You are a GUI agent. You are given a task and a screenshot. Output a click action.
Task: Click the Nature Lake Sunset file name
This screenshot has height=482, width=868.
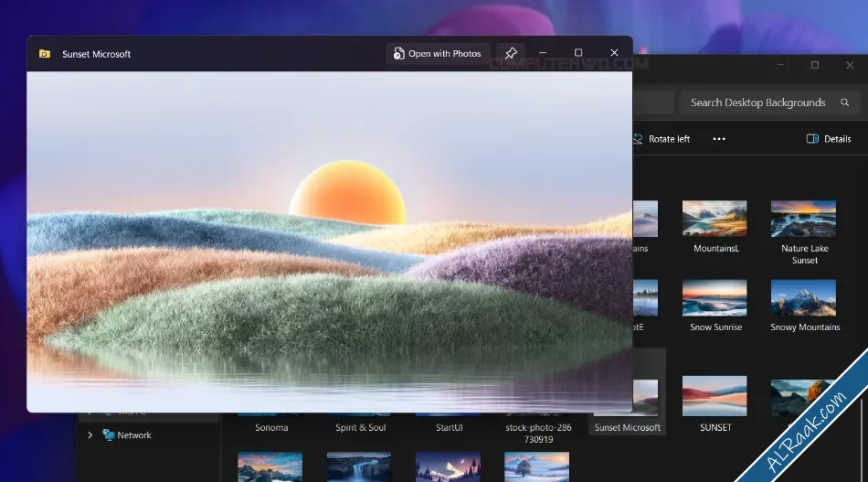pyautogui.click(x=805, y=254)
